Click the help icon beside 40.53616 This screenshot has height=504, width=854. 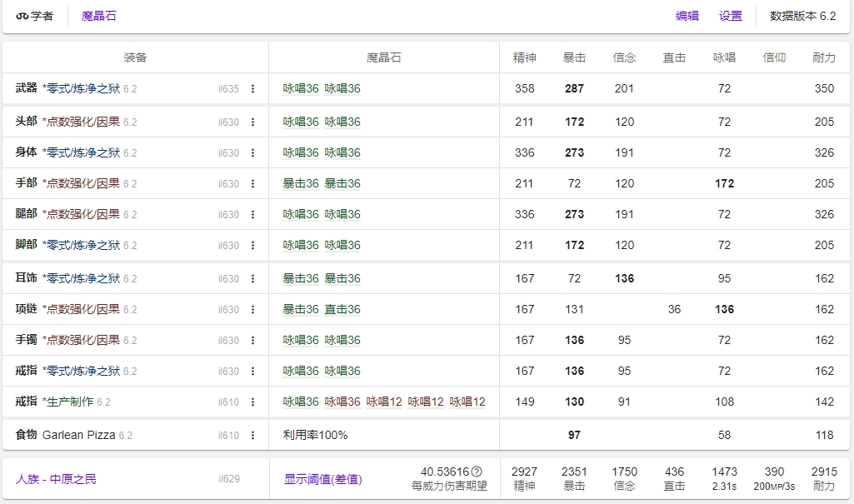tap(477, 472)
